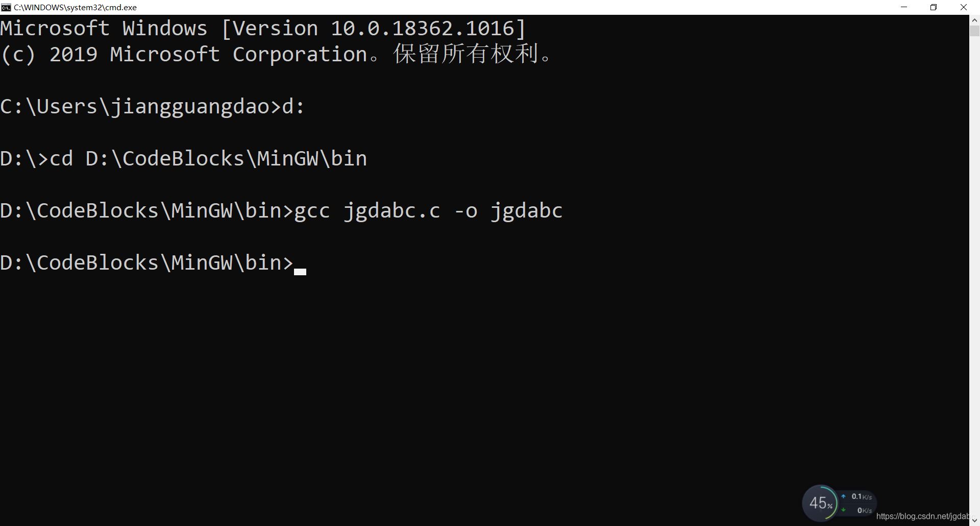
Task: Click the C:\WINDOWS\system32\cmd.exe title text
Action: (x=75, y=7)
